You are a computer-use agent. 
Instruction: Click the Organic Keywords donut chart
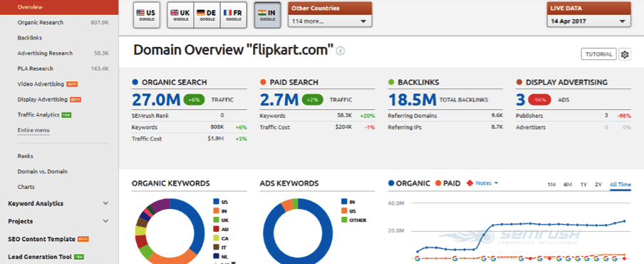170,231
